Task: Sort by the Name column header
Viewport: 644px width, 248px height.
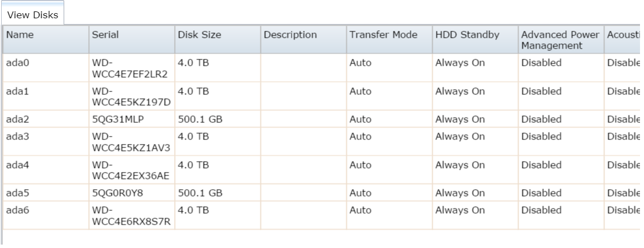Action: coord(20,34)
